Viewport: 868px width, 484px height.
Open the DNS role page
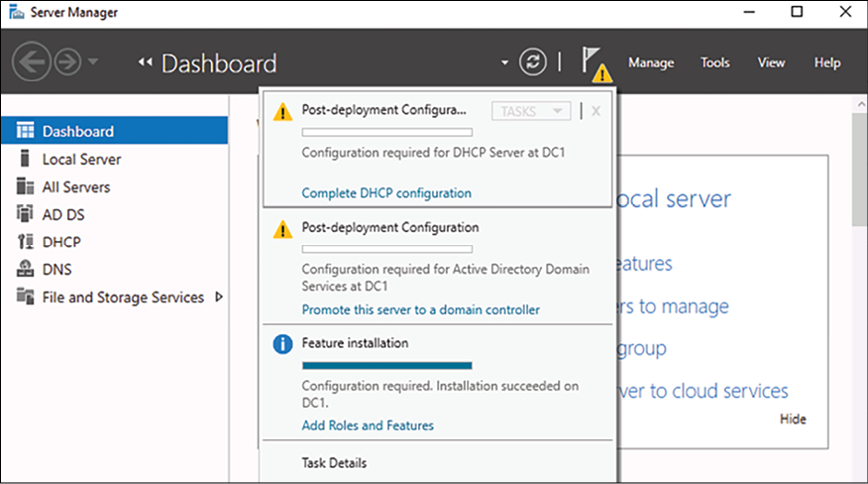click(x=57, y=270)
